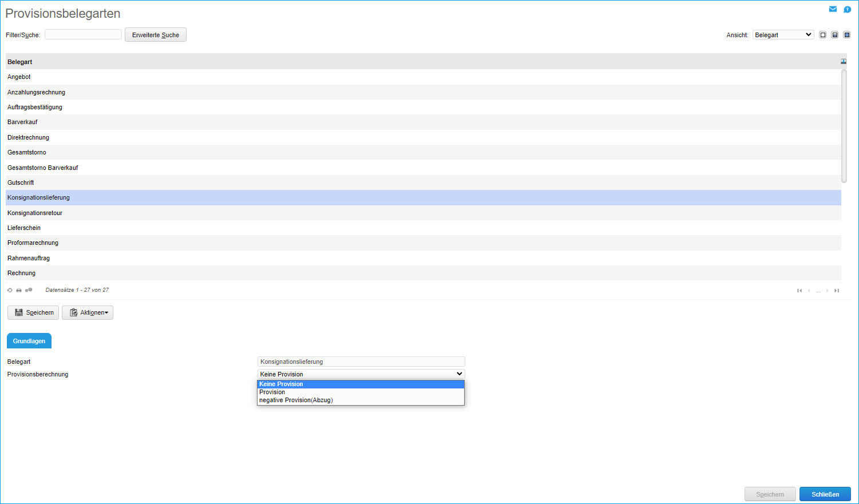Select the 'Direktrechnung' row

pyautogui.click(x=423, y=137)
